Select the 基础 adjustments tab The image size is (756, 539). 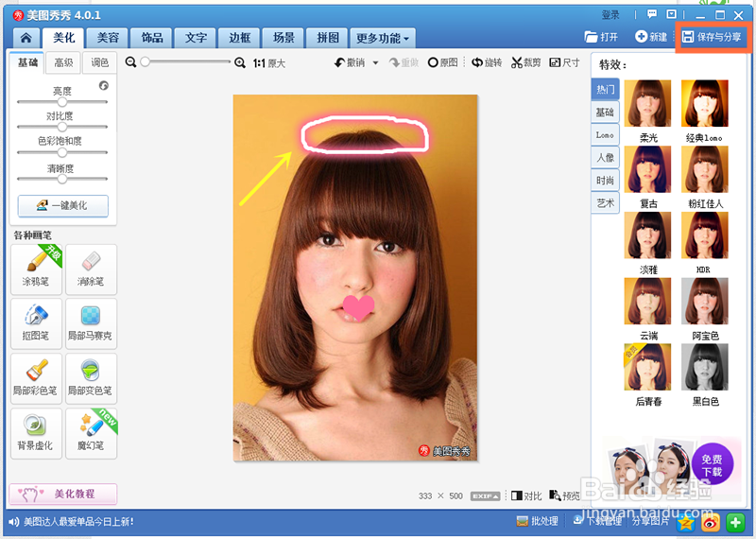27,62
